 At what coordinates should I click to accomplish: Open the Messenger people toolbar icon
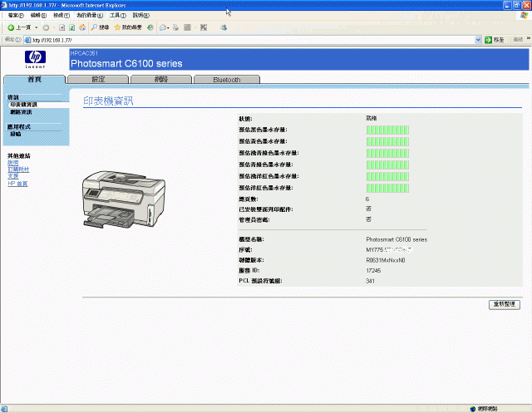[224, 27]
